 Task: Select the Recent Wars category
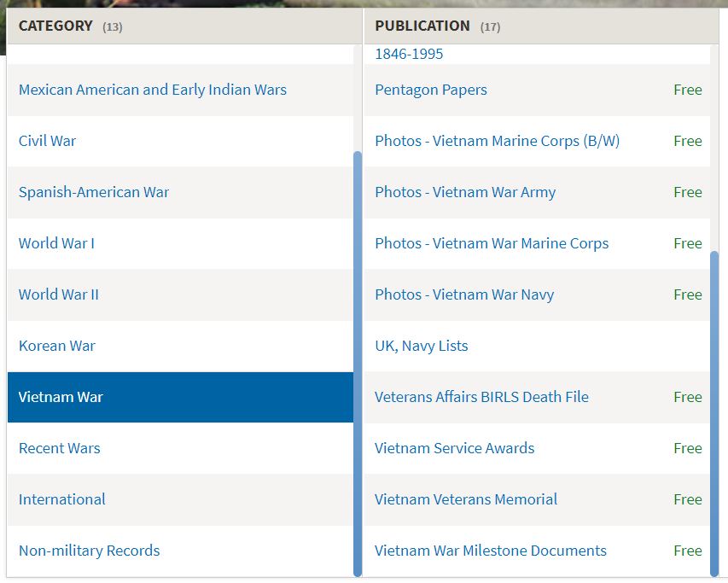tap(60, 448)
